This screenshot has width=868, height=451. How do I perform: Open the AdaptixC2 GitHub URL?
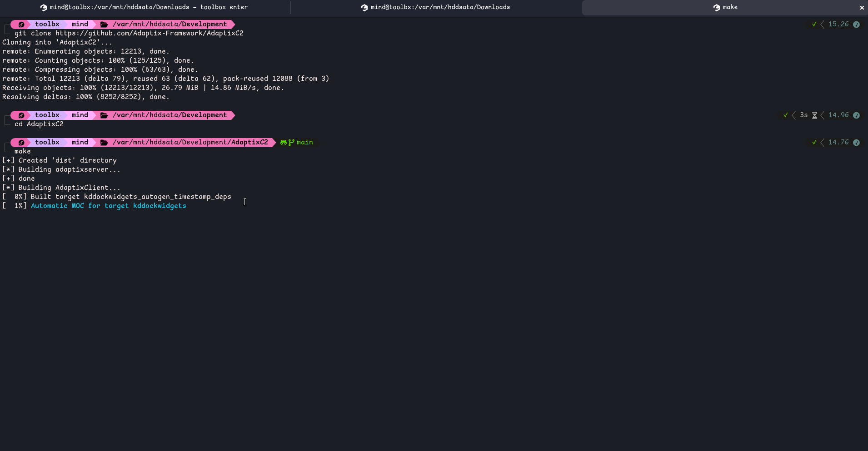pyautogui.click(x=149, y=33)
